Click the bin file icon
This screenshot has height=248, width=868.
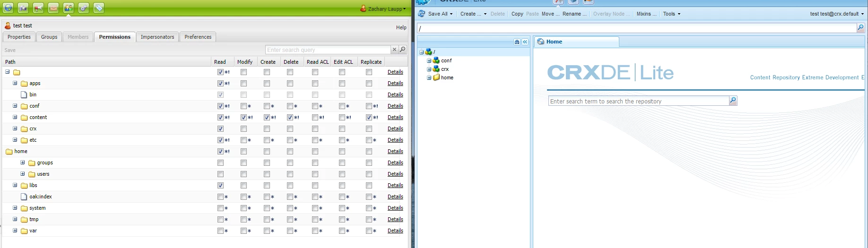pyautogui.click(x=24, y=94)
